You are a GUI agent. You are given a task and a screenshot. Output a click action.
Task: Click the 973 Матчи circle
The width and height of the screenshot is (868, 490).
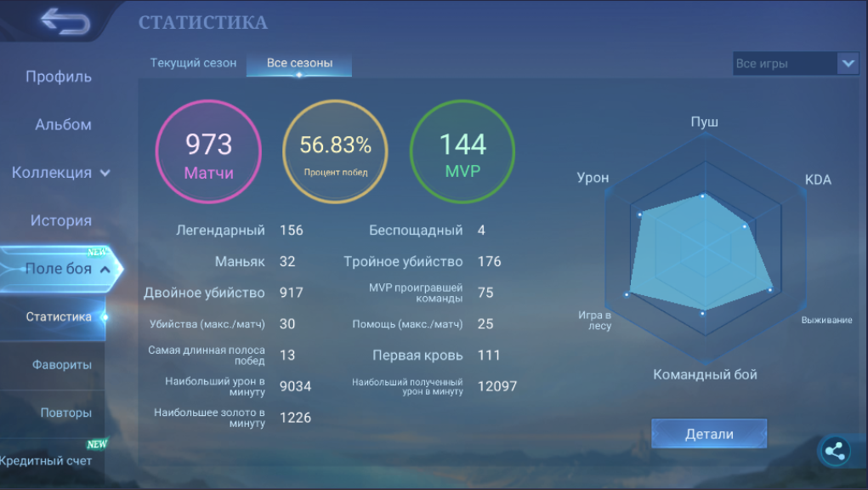(208, 151)
